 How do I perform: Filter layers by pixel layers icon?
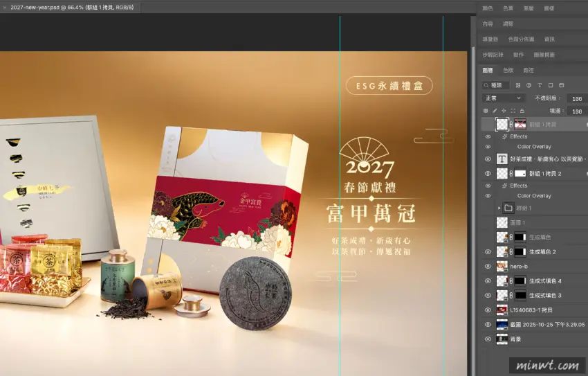tap(518, 86)
